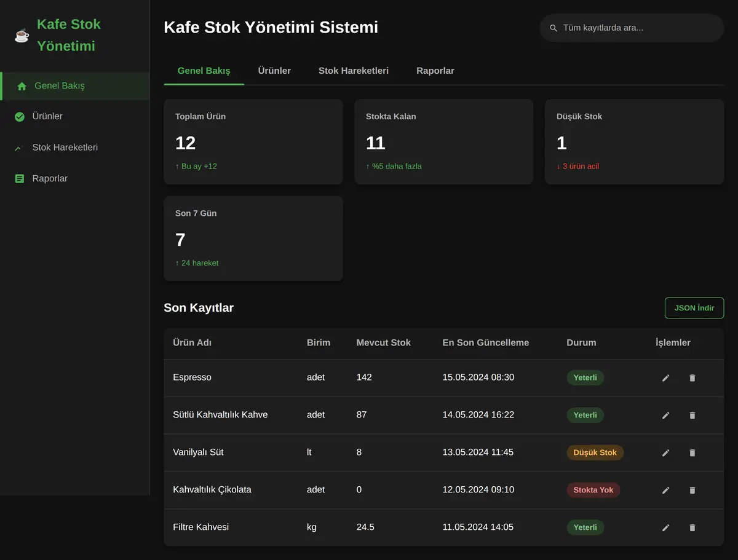
Task: Click the Filtre Kahvesi product name
Action: [201, 527]
